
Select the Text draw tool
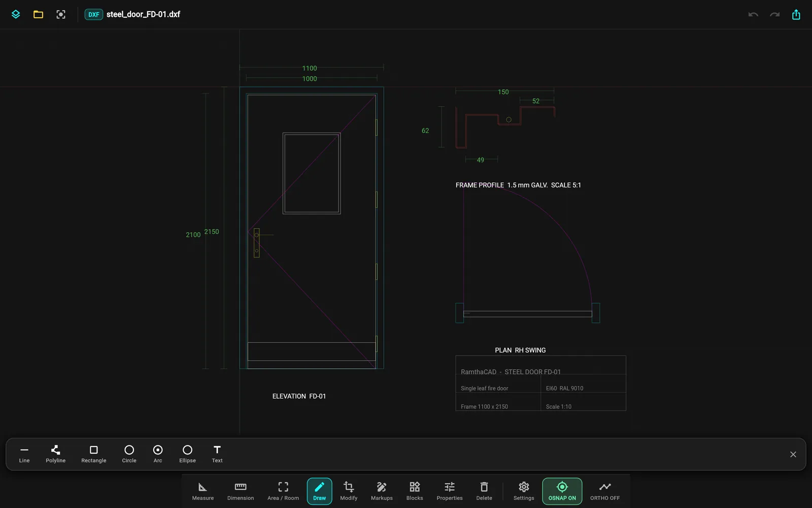click(217, 454)
